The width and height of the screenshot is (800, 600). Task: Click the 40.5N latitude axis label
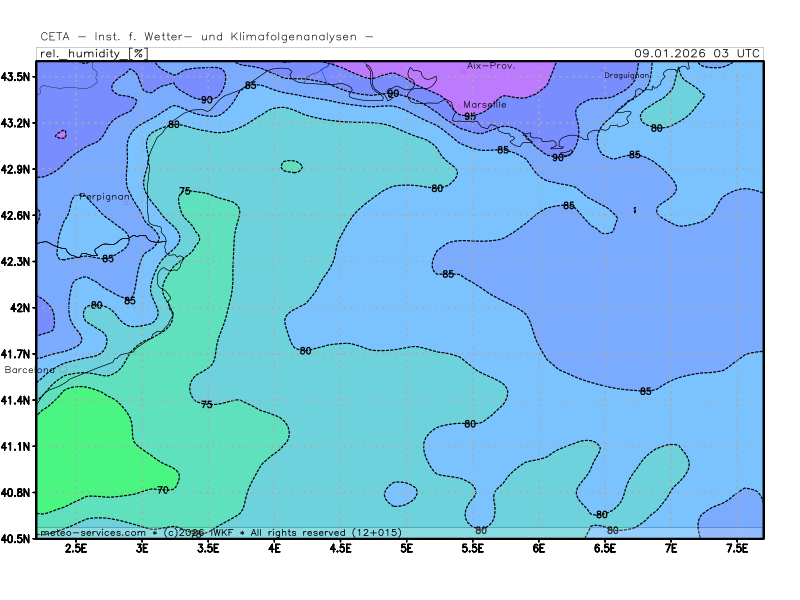click(19, 538)
